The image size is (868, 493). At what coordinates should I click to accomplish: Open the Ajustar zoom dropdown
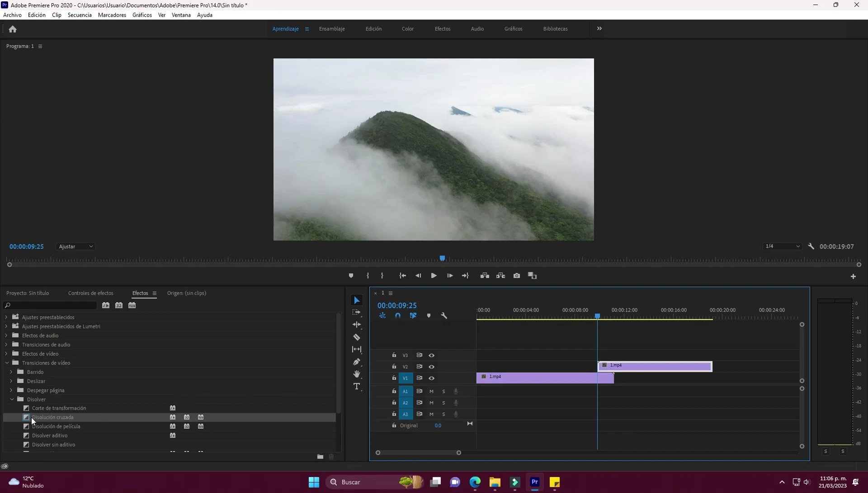point(75,246)
